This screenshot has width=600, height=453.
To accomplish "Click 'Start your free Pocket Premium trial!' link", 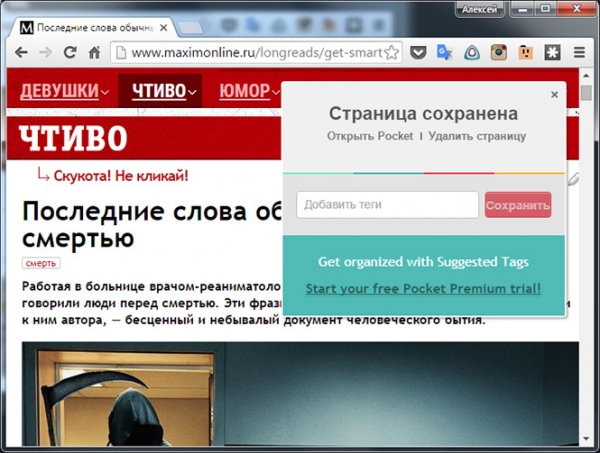I will (x=423, y=289).
